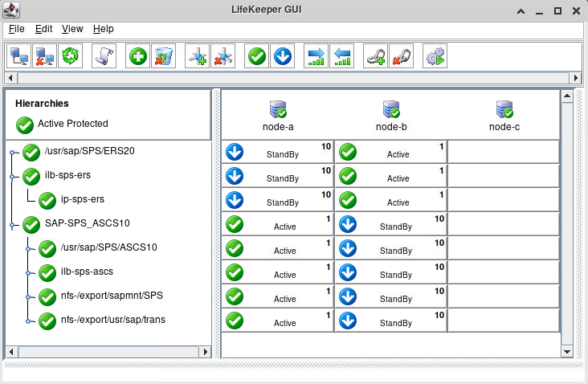Viewport: 588px width, 384px height.
Task: Click toolbar scrollbar left arrow
Action: point(10,78)
